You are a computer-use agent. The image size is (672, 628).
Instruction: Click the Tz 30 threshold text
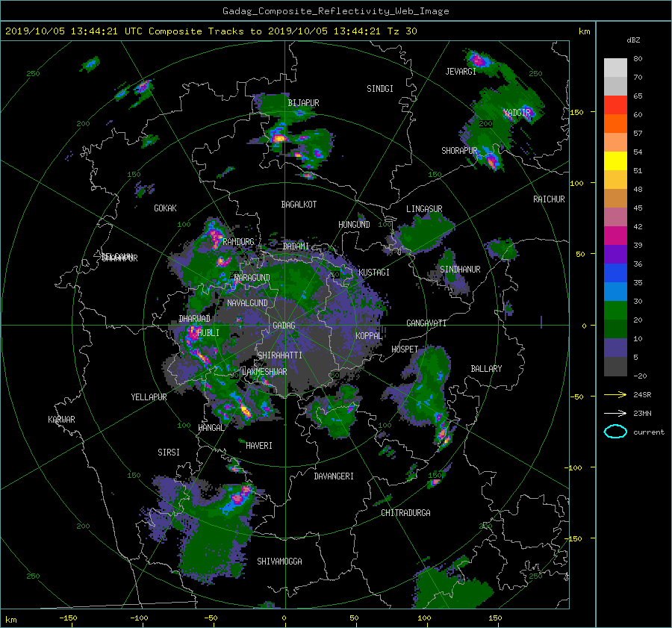(402, 31)
